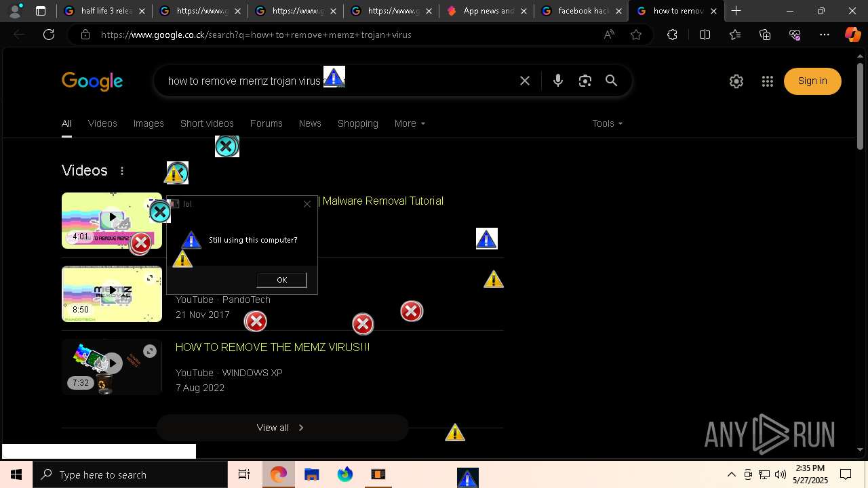Select the Videos search filter
The width and height of the screenshot is (868, 488).
point(102,123)
